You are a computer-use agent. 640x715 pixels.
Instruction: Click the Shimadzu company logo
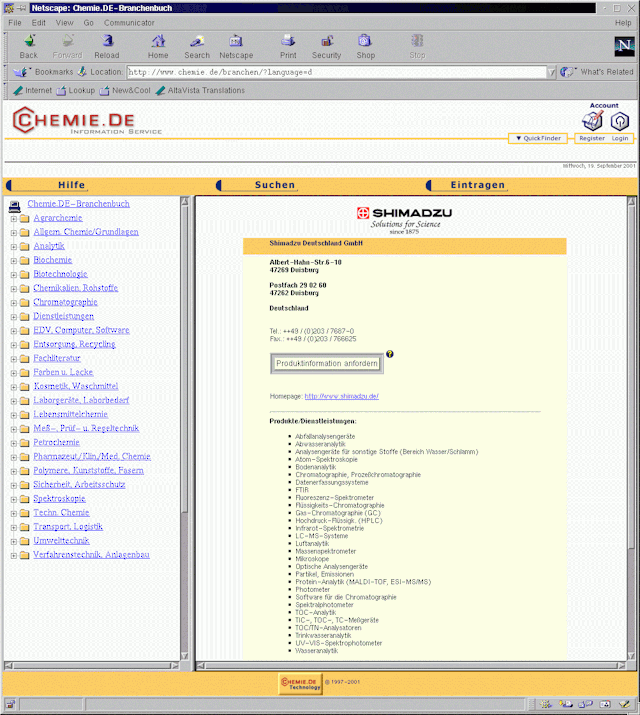[x=404, y=220]
